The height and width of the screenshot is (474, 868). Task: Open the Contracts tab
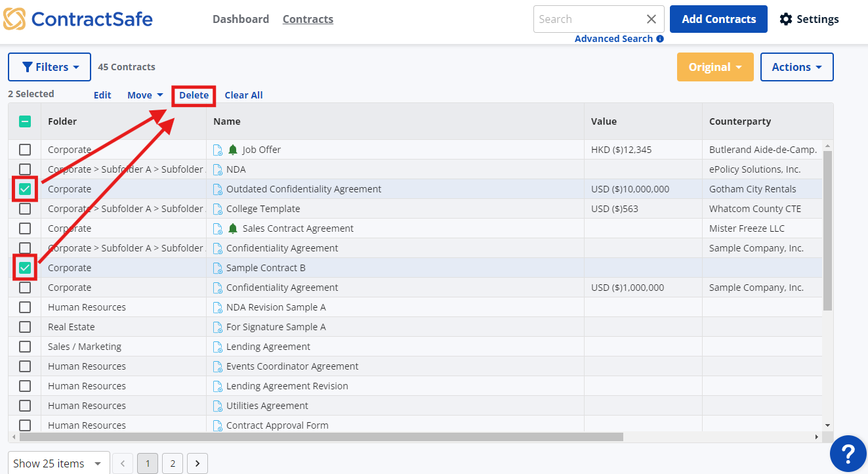(308, 19)
